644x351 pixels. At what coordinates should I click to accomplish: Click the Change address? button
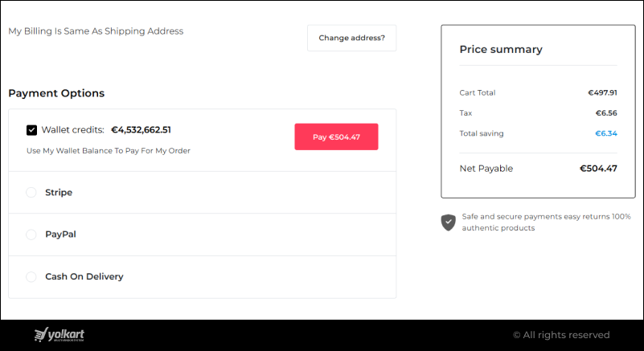[x=351, y=38]
